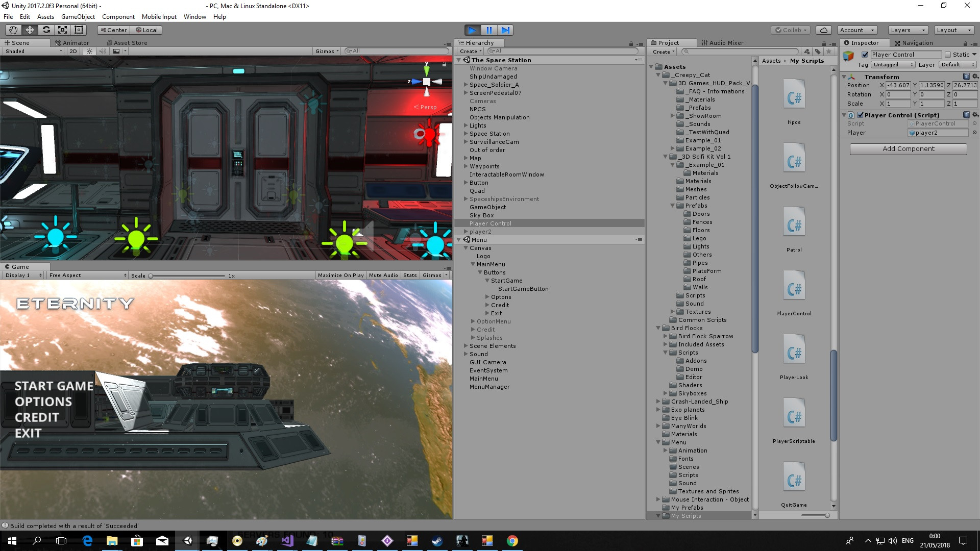Viewport: 980px width, 551px height.
Task: Open the Tag Untagged dropdown
Action: (x=893, y=65)
